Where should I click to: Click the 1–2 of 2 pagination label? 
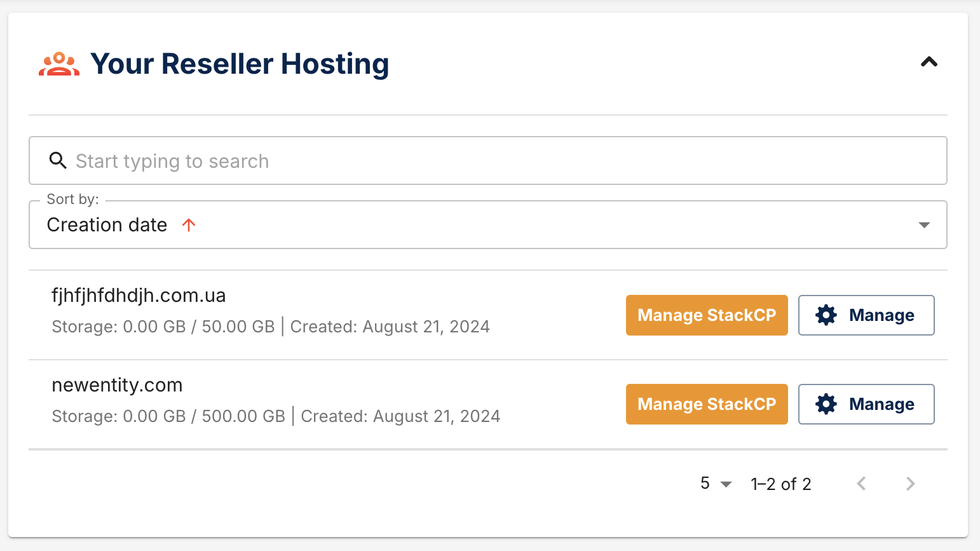point(781,484)
